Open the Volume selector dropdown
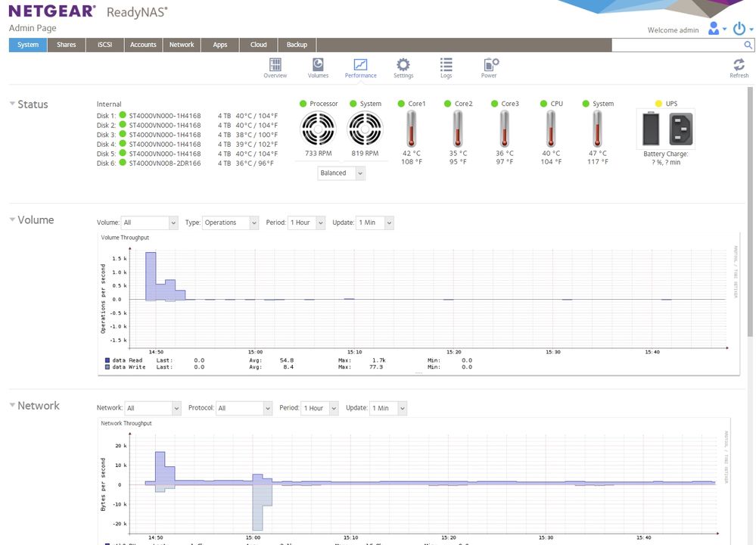This screenshot has height=545, width=756. tap(150, 223)
